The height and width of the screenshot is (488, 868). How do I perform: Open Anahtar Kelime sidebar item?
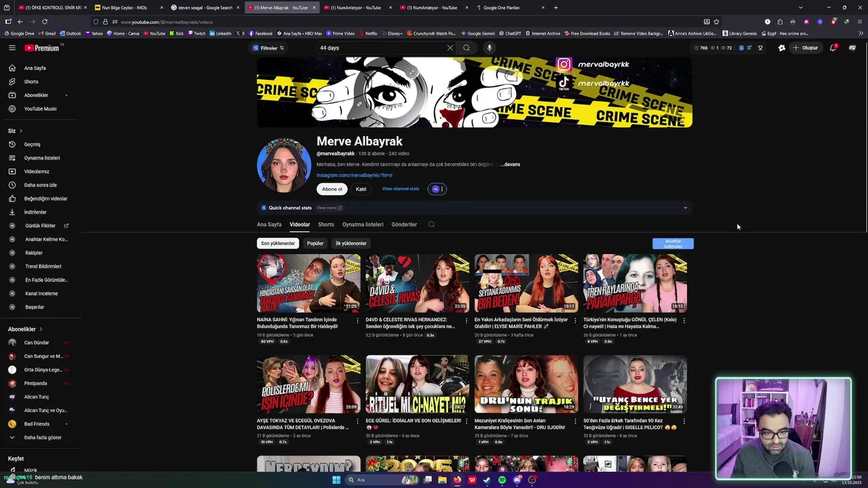46,239
